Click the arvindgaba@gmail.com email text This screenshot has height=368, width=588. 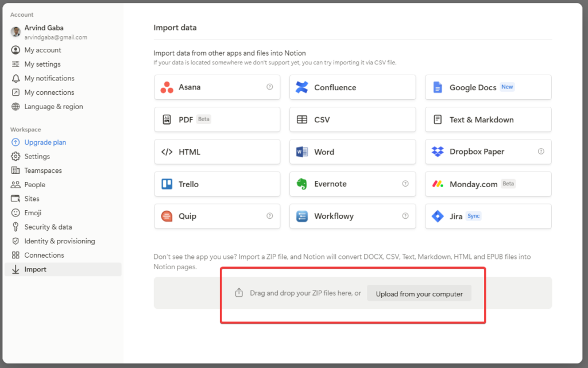[x=56, y=37]
